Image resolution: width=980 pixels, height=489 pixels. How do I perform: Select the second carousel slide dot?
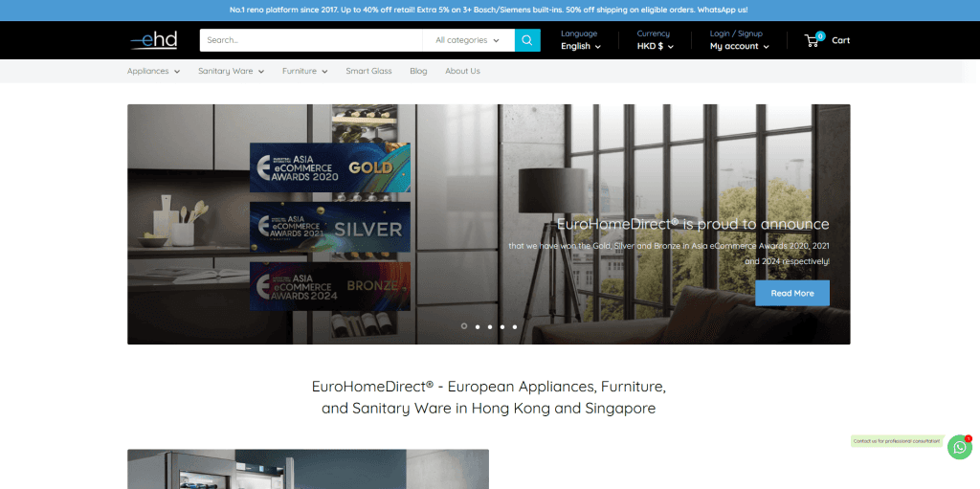point(478,327)
